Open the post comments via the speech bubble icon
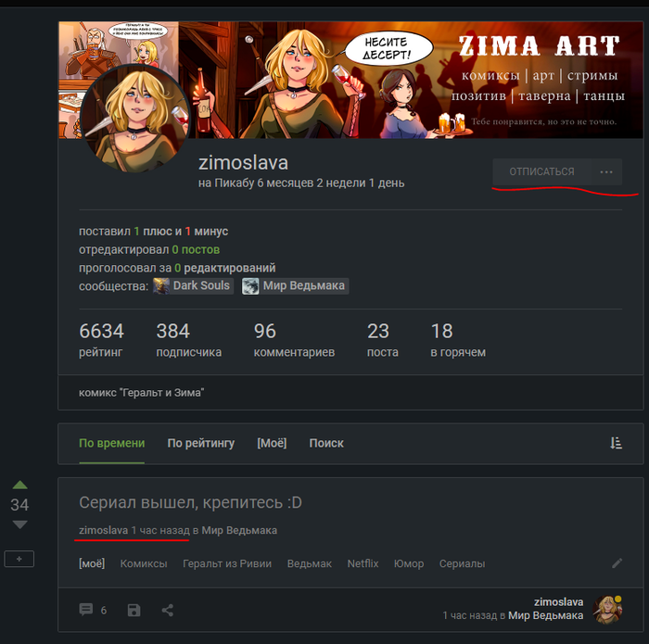This screenshot has width=649, height=644. pyautogui.click(x=86, y=610)
